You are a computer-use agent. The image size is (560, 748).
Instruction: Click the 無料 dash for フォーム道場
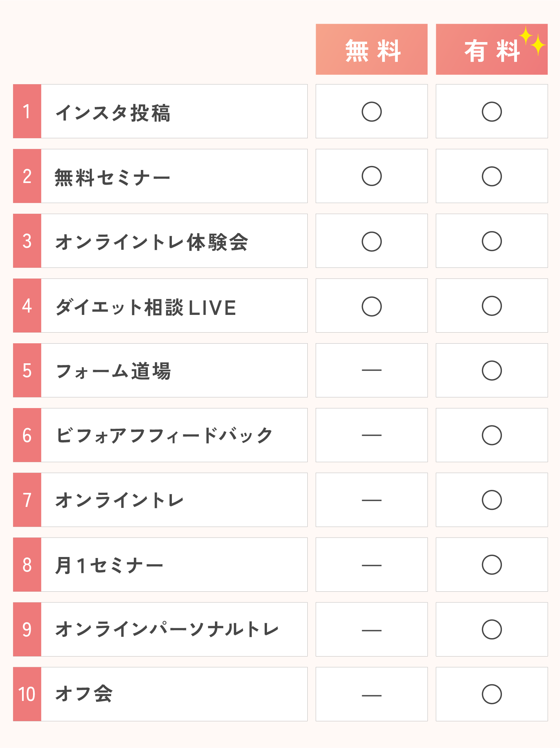[371, 370]
